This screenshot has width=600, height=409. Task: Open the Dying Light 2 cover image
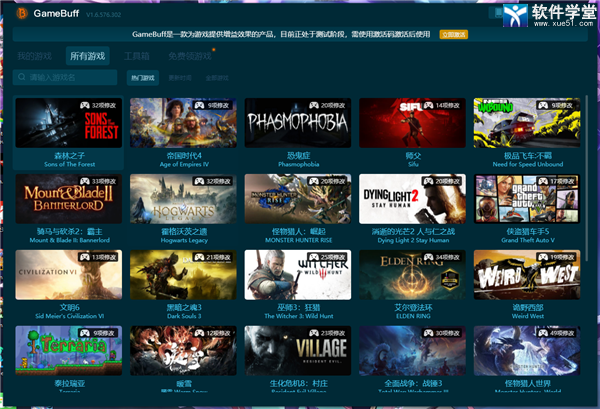412,199
